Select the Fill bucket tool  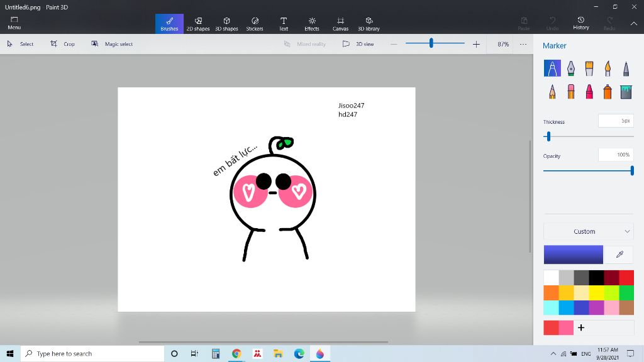(626, 92)
